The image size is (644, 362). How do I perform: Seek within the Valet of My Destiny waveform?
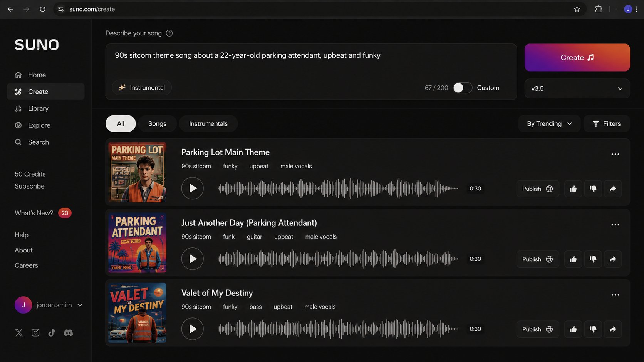point(338,329)
